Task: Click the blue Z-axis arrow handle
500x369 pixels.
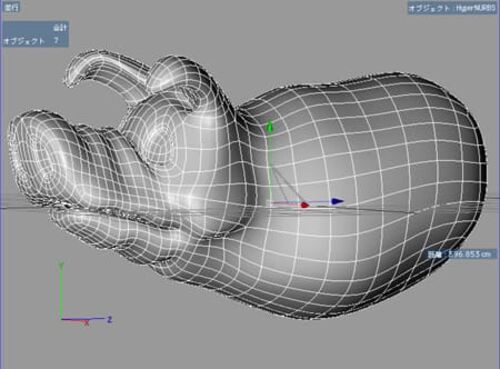Action: [337, 201]
